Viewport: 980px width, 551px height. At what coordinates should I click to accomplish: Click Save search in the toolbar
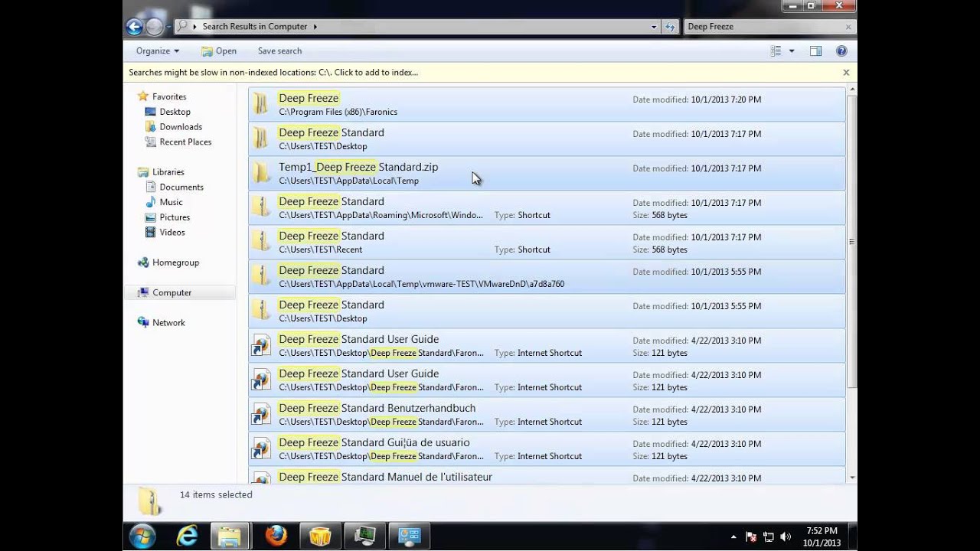(279, 51)
